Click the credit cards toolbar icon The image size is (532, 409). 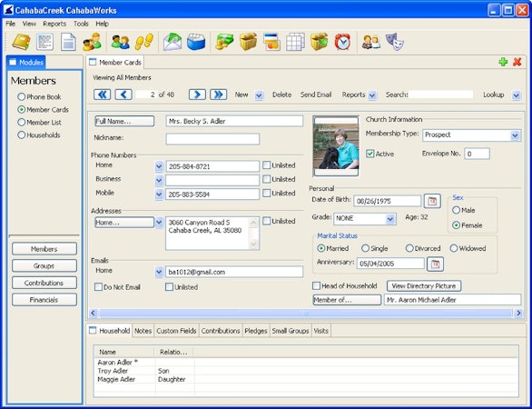[x=271, y=42]
